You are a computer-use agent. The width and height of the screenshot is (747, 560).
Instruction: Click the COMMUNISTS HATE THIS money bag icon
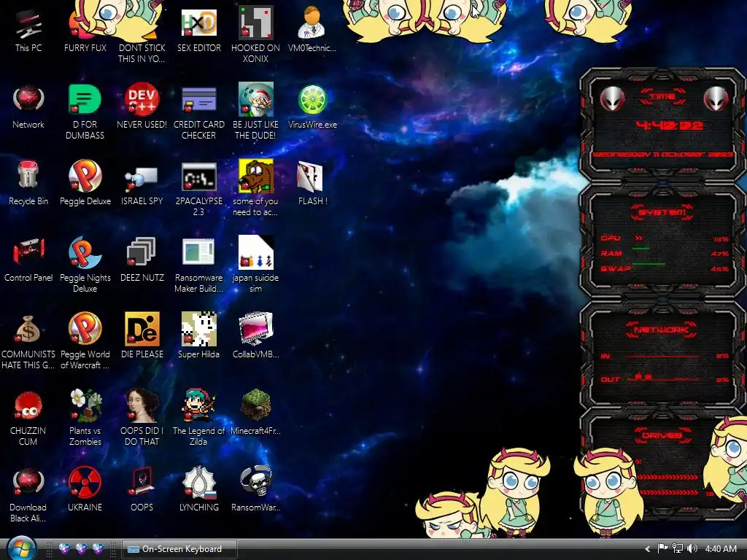point(28,329)
